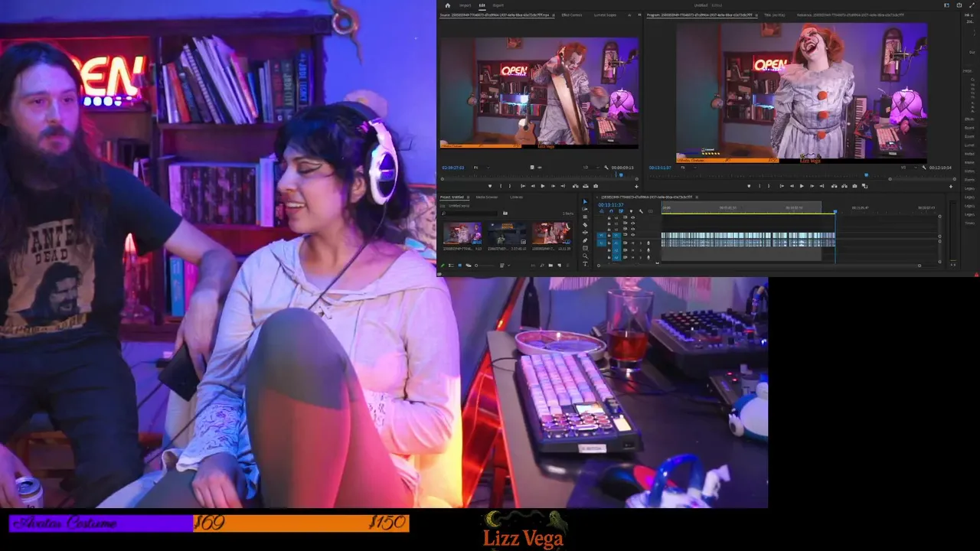Open Source monitor playback resolution dropdown
980x551 pixels.
click(x=592, y=168)
